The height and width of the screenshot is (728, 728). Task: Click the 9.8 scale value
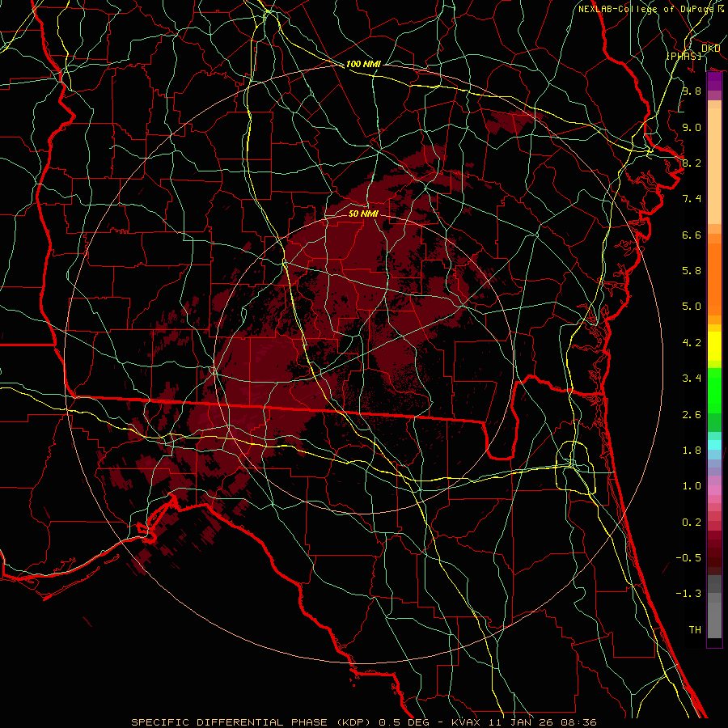692,91
